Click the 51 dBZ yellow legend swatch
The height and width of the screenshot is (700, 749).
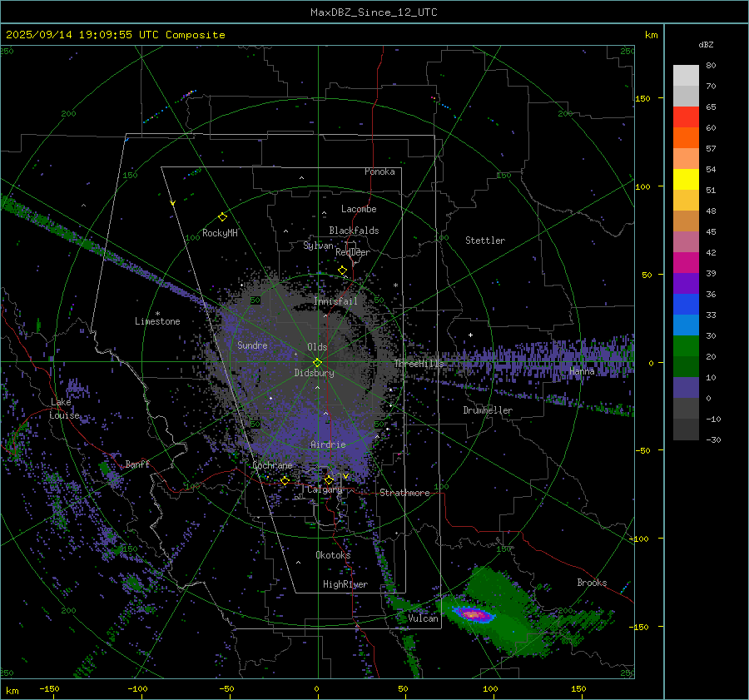[x=686, y=180]
